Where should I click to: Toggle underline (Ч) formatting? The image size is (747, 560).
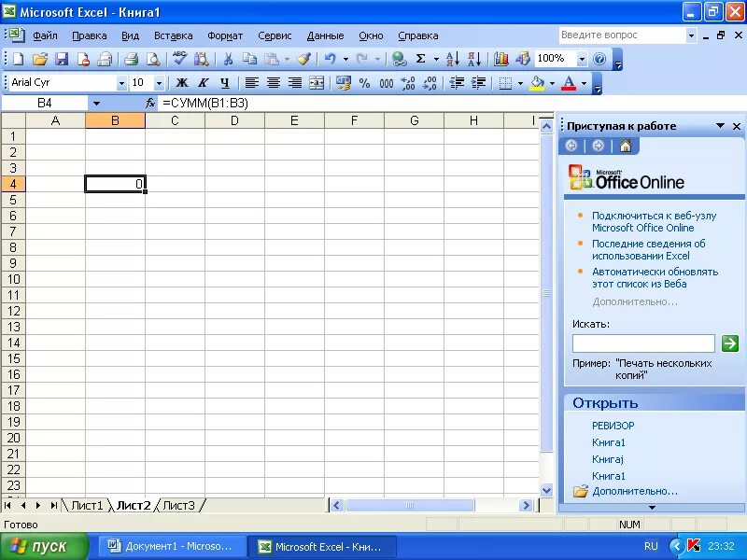(x=225, y=83)
